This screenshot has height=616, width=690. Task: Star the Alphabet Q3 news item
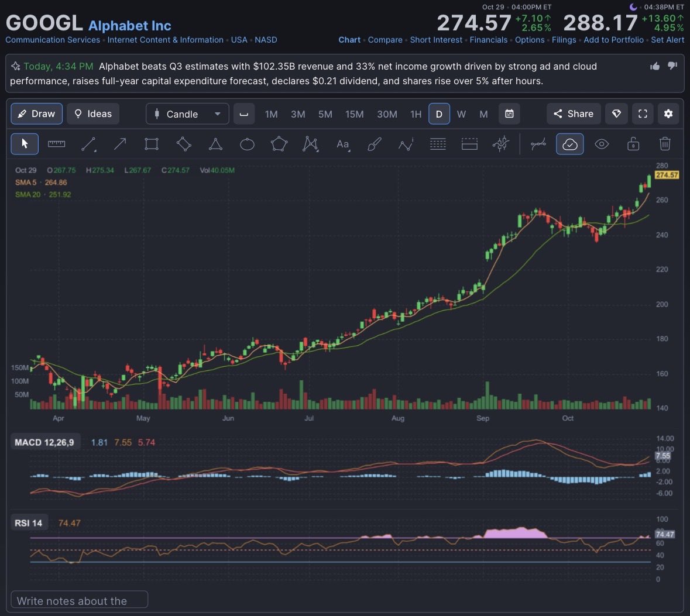15,66
